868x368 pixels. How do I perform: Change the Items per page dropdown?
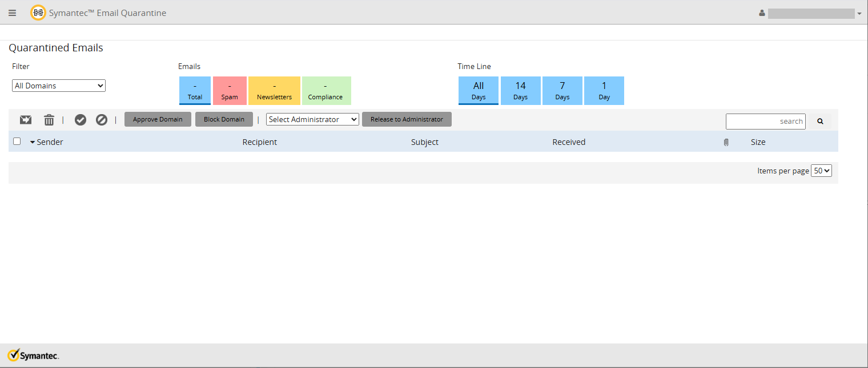point(821,171)
